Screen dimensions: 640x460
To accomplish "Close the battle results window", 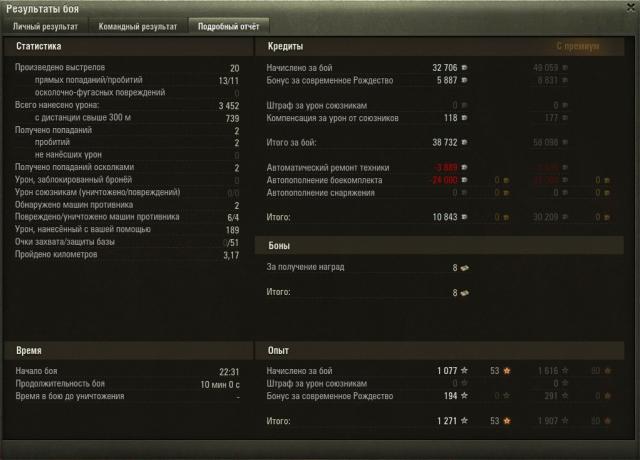I will pos(631,8).
